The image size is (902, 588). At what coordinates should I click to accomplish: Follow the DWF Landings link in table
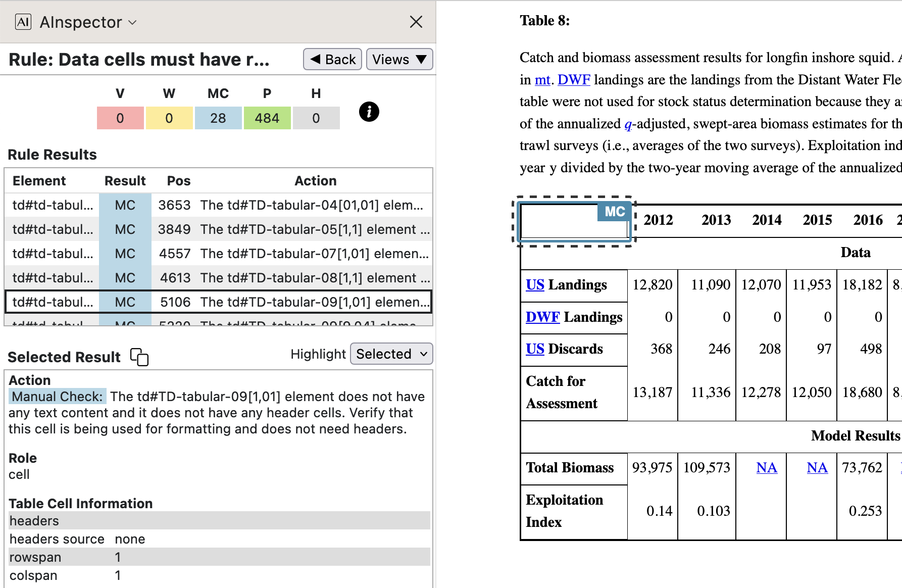tap(542, 317)
